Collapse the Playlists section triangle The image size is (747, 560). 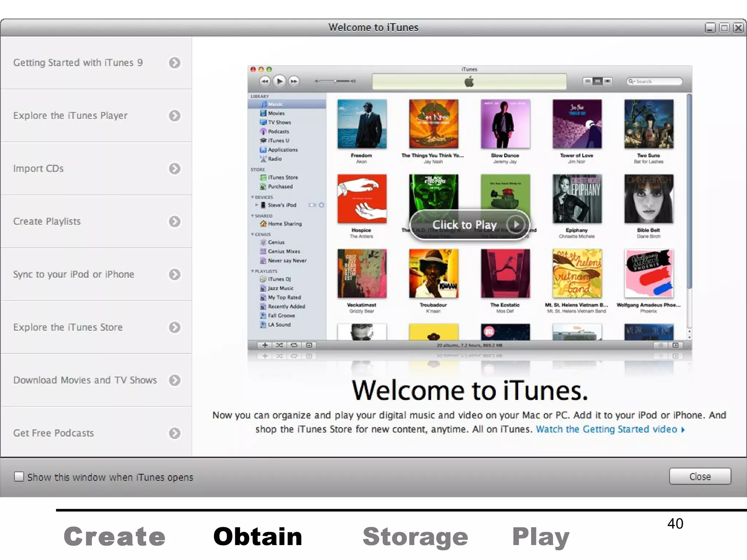click(252, 271)
